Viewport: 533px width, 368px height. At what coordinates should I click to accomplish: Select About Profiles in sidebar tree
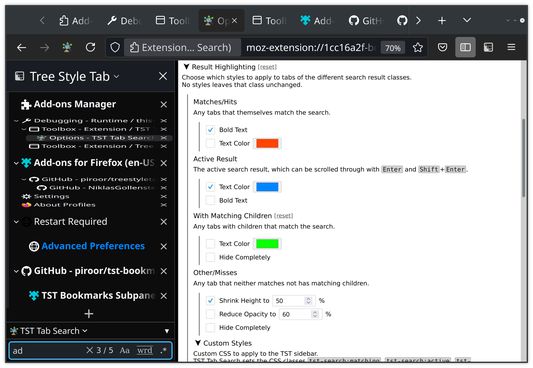65,205
